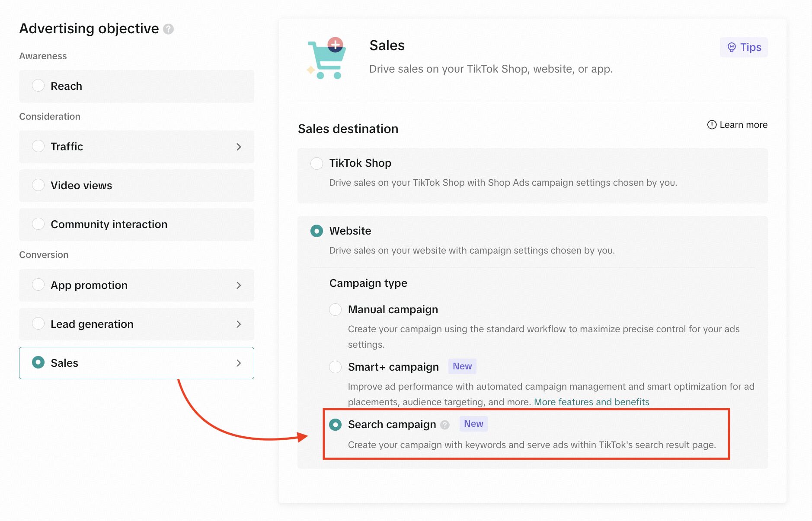
Task: Select the Manual campaign radio button
Action: [335, 309]
